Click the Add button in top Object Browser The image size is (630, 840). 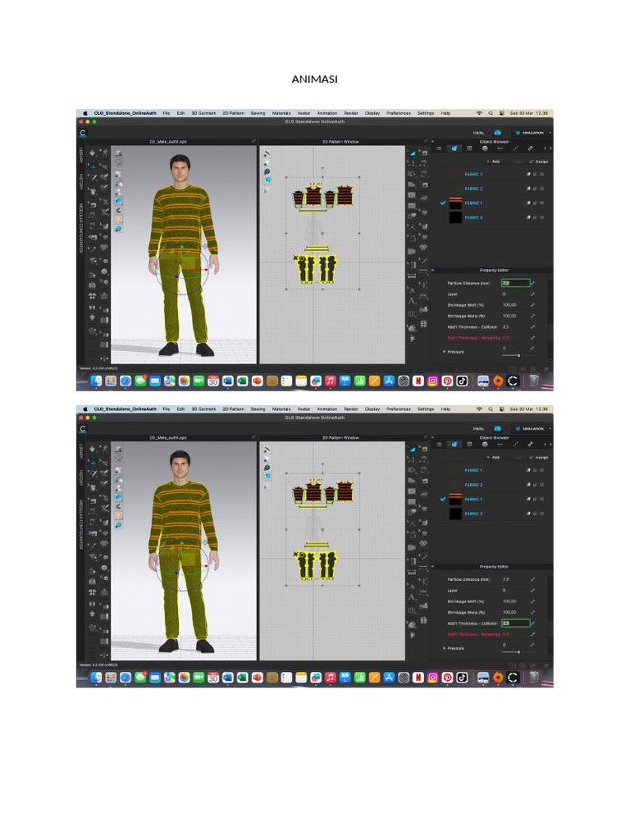(494, 162)
